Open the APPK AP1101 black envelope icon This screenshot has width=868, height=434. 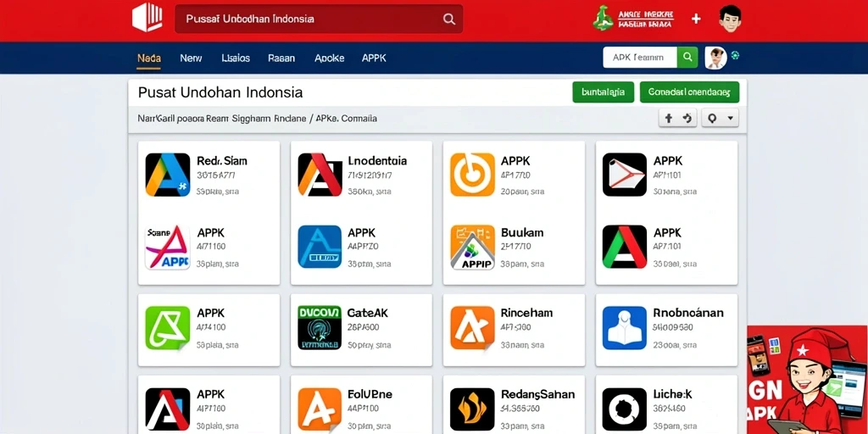625,175
